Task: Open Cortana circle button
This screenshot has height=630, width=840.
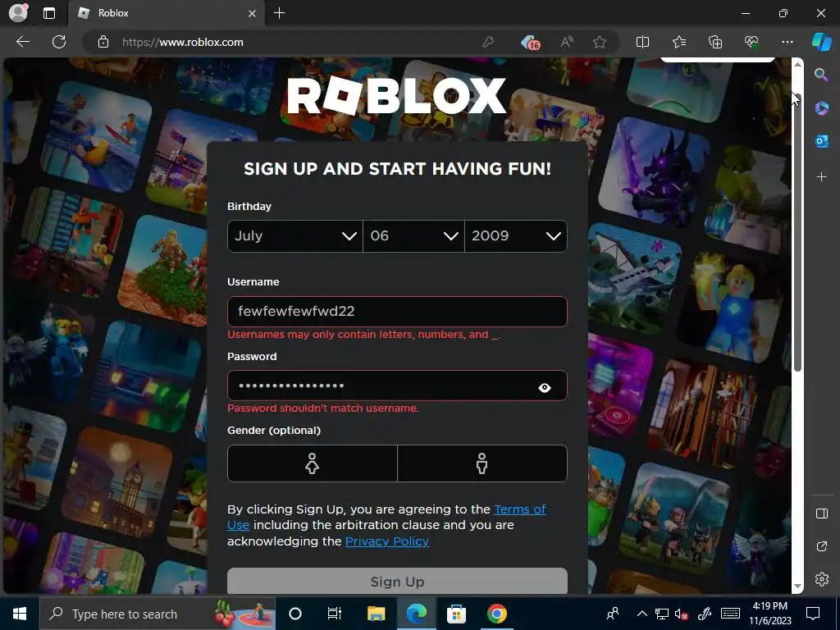Action: pyautogui.click(x=294, y=614)
